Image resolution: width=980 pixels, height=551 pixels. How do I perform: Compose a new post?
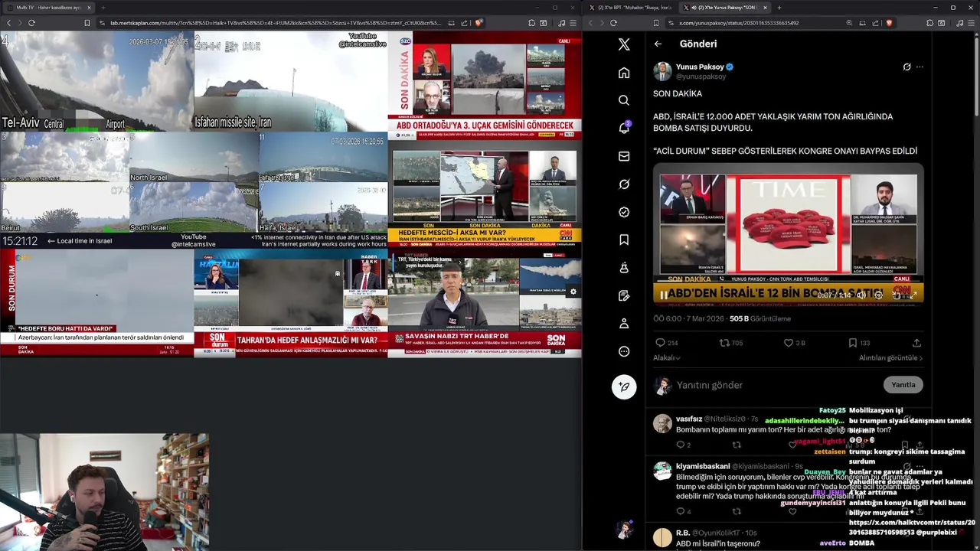click(624, 386)
